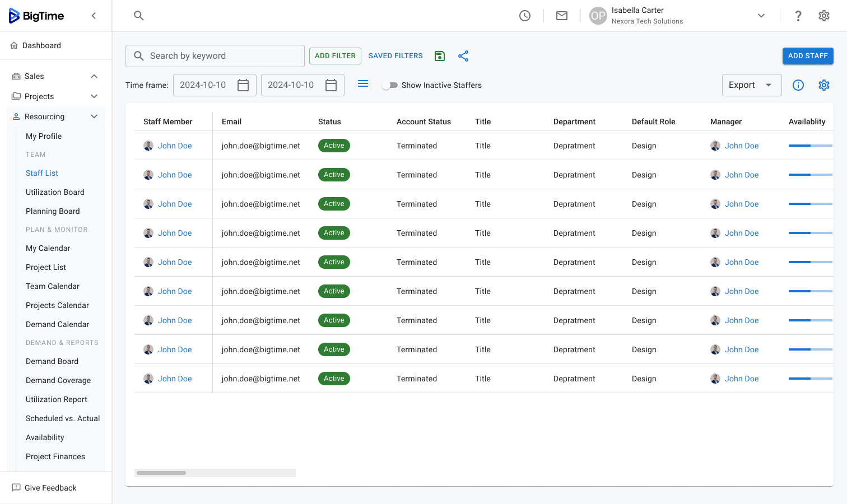847x504 pixels.
Task: Open the Isabella Carter account dropdown
Action: point(761,16)
